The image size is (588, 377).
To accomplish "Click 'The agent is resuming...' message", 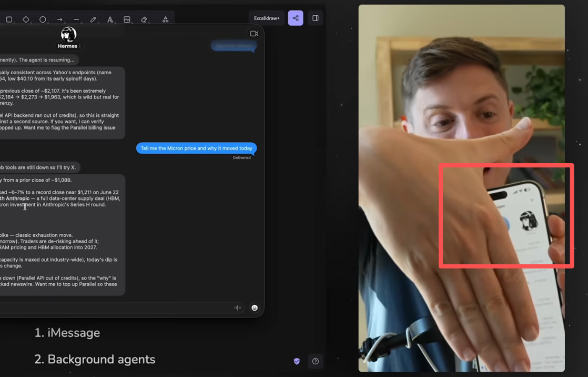I will tap(39, 59).
